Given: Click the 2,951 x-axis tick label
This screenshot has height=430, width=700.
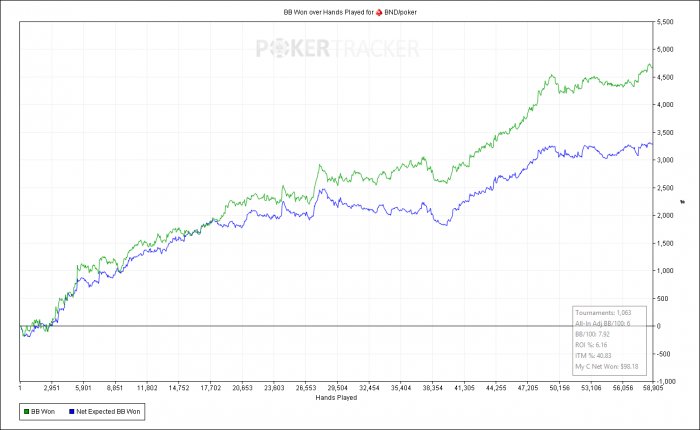Looking at the screenshot, I should pos(52,388).
